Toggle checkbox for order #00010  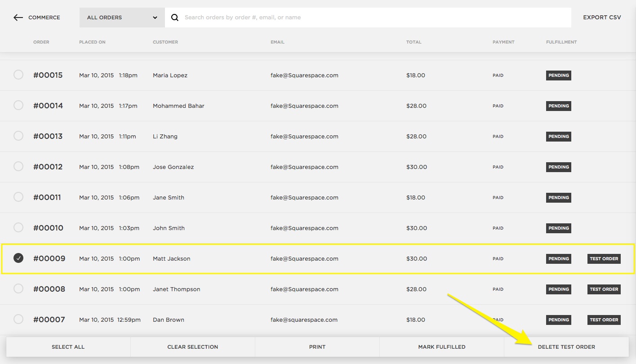(18, 227)
